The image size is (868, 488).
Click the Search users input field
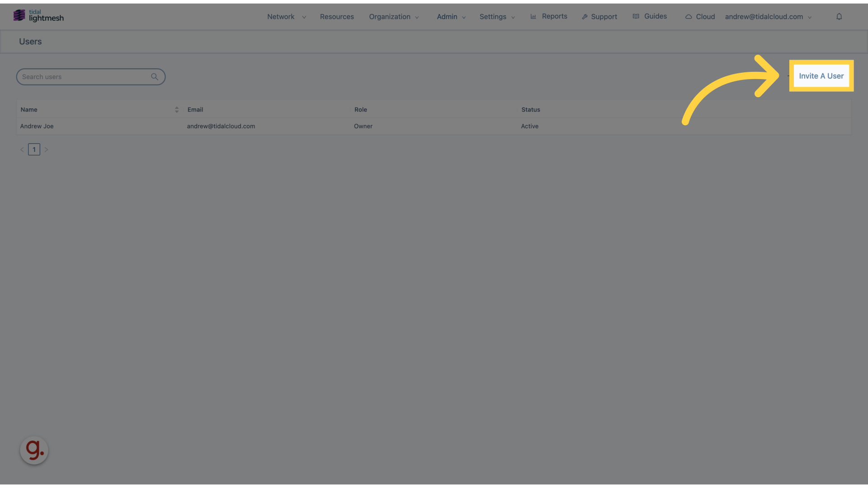pyautogui.click(x=90, y=76)
